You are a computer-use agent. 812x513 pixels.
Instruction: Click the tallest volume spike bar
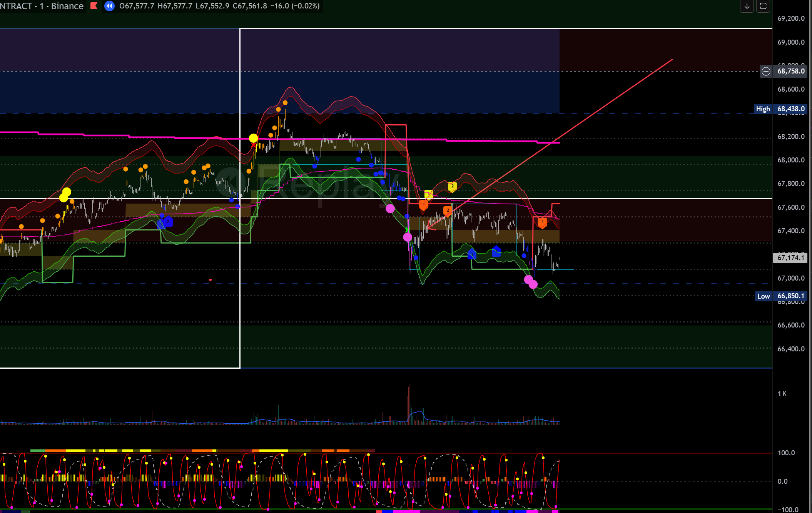[409, 400]
